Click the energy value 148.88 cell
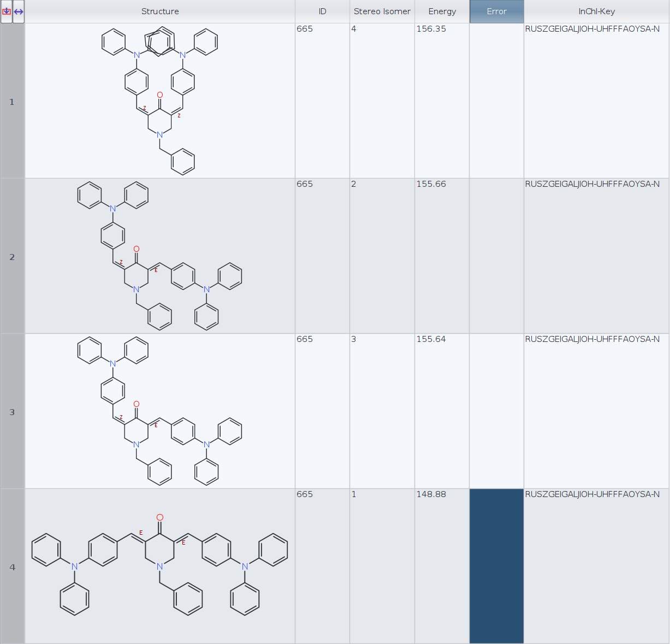The image size is (670, 644). click(431, 494)
